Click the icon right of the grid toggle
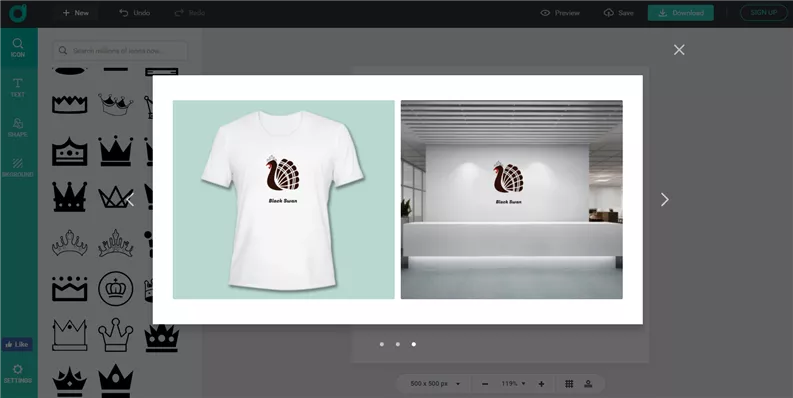The width and height of the screenshot is (793, 398). pos(588,384)
